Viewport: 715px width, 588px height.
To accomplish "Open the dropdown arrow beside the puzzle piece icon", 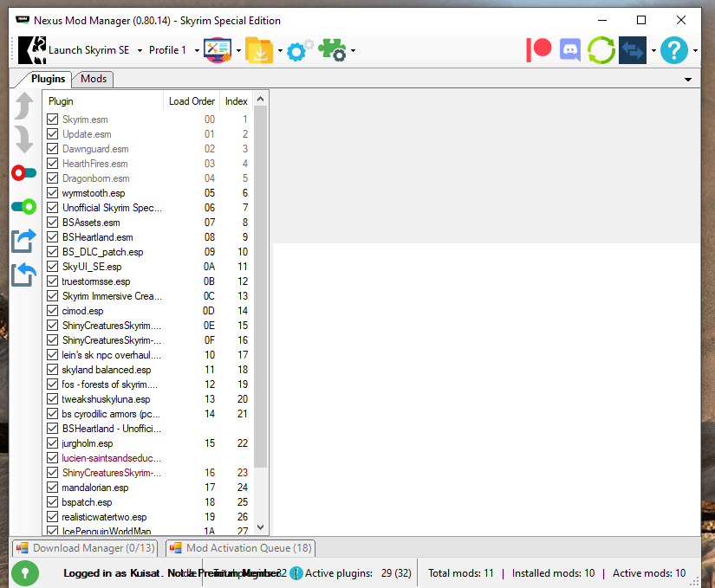I will (x=353, y=50).
